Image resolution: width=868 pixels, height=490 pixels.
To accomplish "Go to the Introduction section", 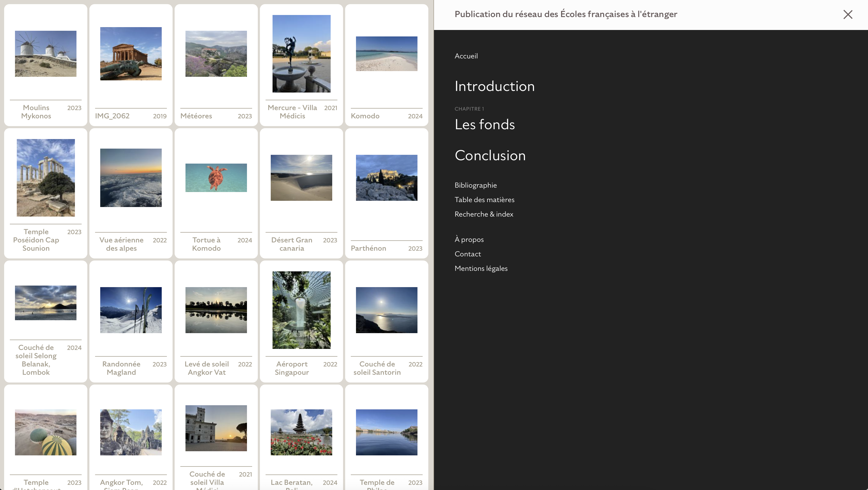I will [494, 86].
